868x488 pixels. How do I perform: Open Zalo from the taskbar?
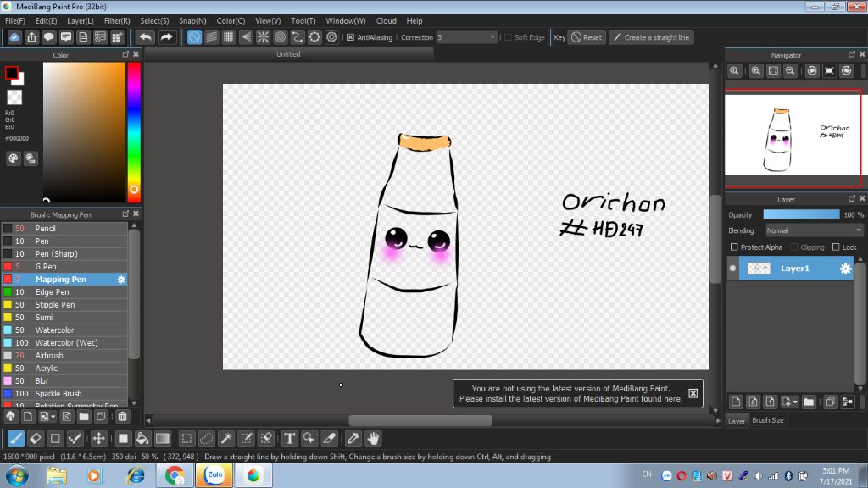pyautogui.click(x=214, y=475)
